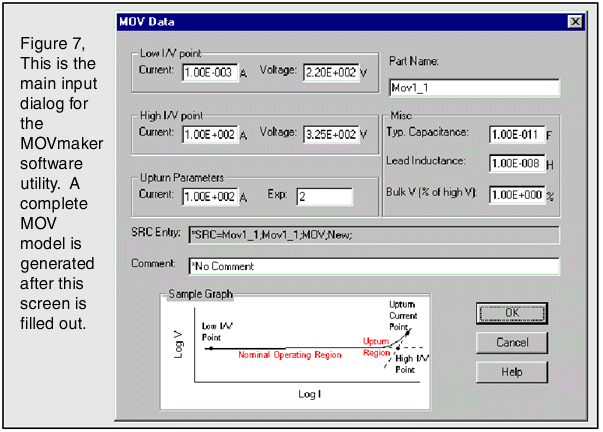Open Help for MOV Data dialog
This screenshot has height=432, width=603.
pyautogui.click(x=513, y=372)
